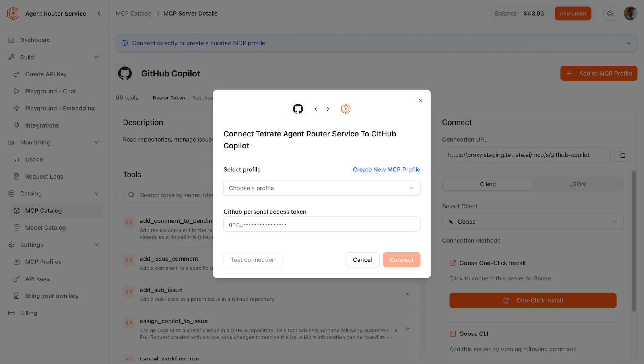
Task: Click the Connect panel vertical scrollbar
Action: (x=634, y=241)
